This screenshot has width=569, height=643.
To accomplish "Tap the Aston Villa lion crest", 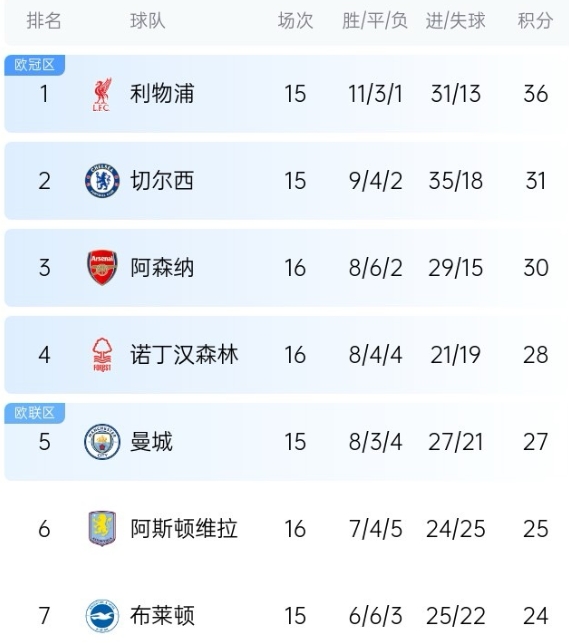I will pos(102,529).
